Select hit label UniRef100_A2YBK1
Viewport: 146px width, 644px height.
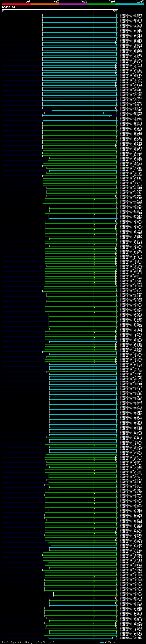131,98
